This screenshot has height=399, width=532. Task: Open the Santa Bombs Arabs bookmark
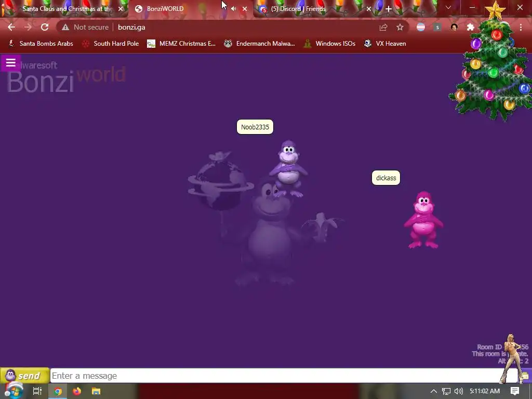click(x=41, y=44)
